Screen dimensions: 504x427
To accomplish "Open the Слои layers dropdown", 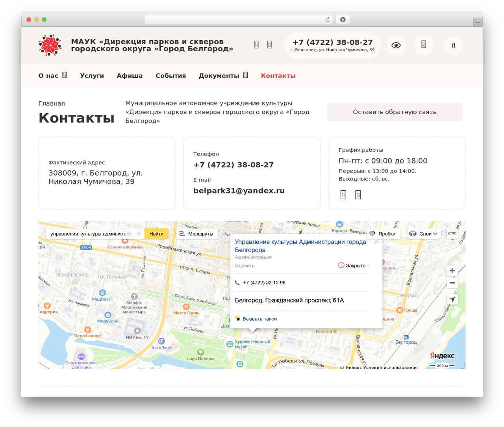I will coord(423,234).
